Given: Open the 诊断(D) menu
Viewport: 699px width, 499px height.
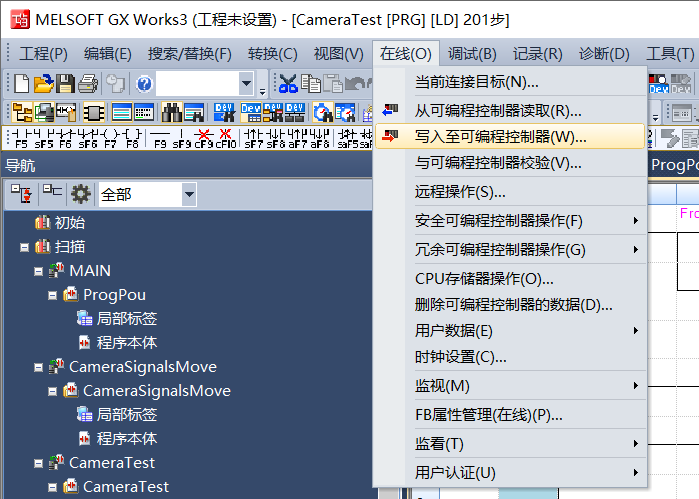Looking at the screenshot, I should (604, 54).
